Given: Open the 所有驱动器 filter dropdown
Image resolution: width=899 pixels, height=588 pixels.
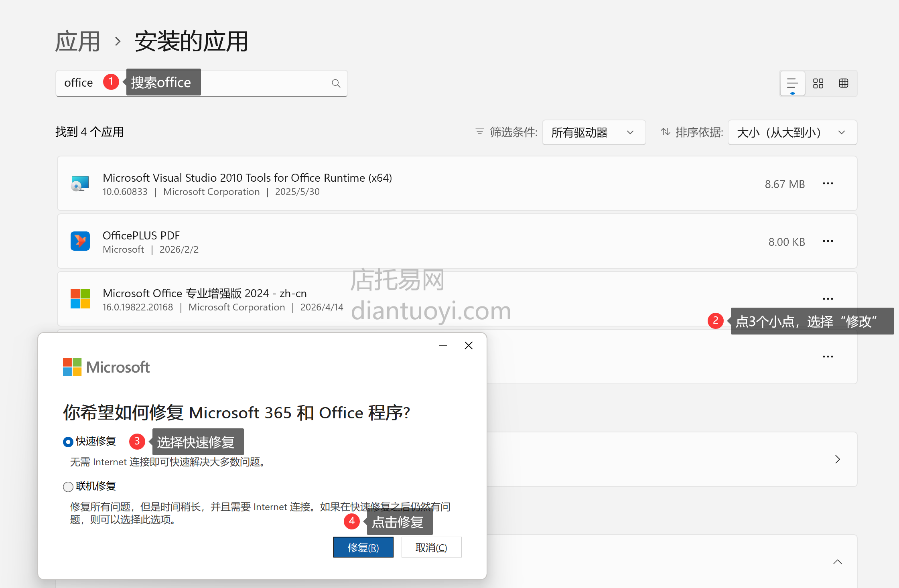Looking at the screenshot, I should [x=593, y=132].
